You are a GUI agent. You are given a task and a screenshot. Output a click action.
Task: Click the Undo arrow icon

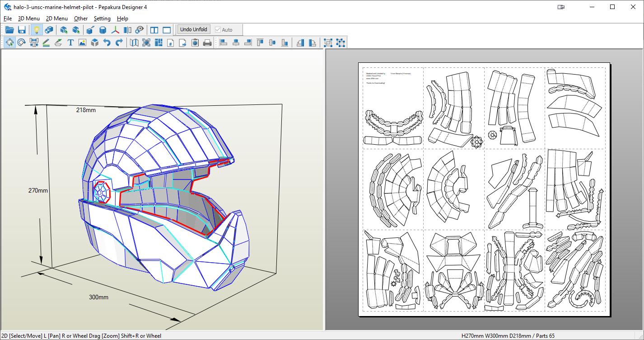click(x=107, y=42)
